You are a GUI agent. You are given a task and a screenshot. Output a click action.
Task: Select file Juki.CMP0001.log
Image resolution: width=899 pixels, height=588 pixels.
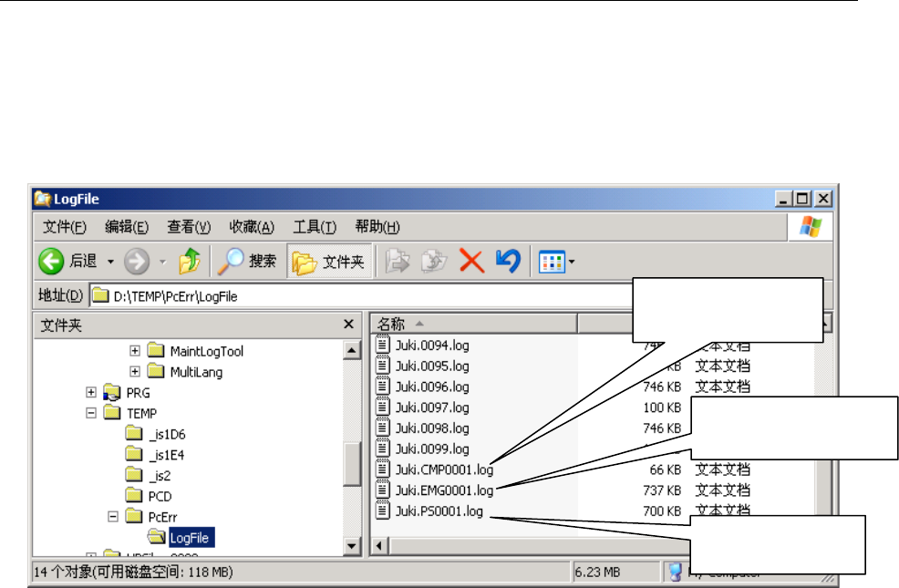point(444,469)
